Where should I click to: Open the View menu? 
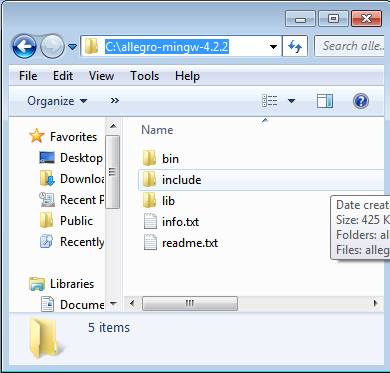point(101,76)
